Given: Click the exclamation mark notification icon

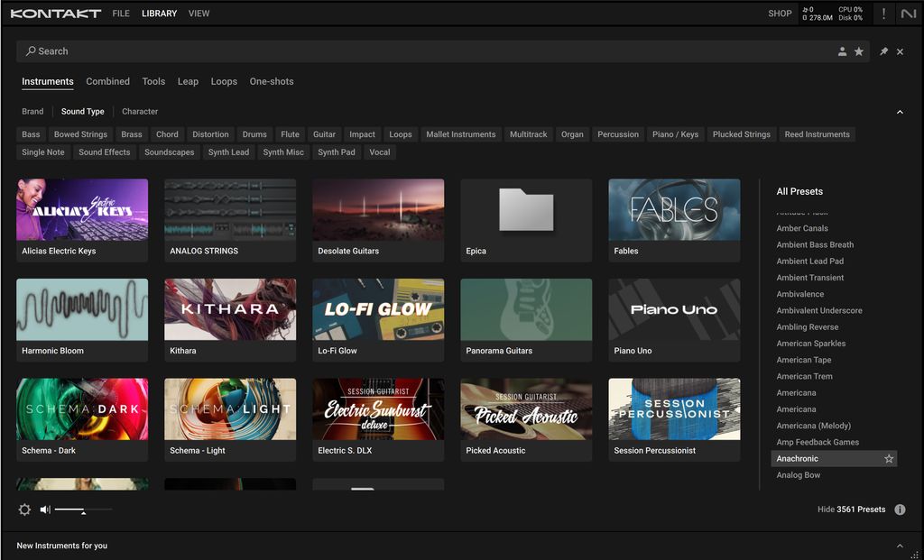Looking at the screenshot, I should point(882,13).
